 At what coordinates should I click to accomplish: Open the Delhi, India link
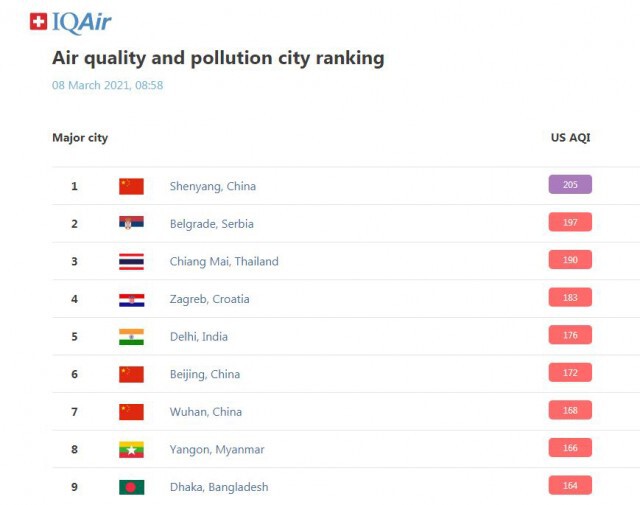(x=199, y=337)
